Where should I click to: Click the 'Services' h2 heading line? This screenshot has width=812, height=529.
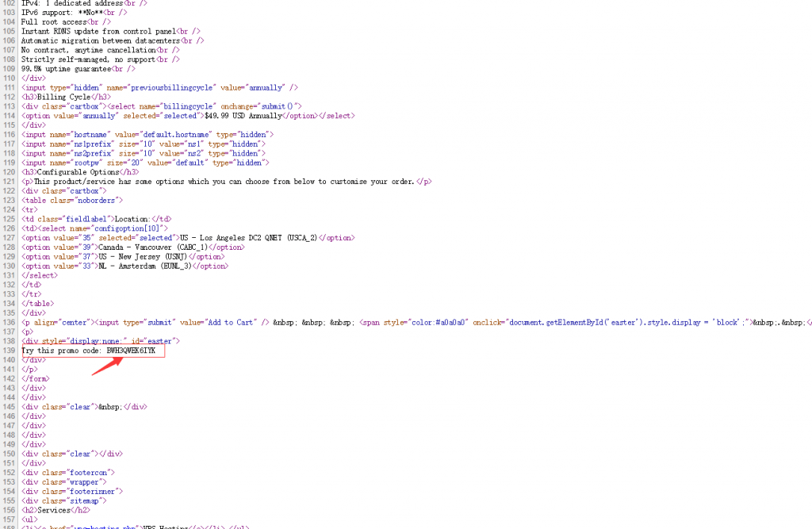coord(52,510)
